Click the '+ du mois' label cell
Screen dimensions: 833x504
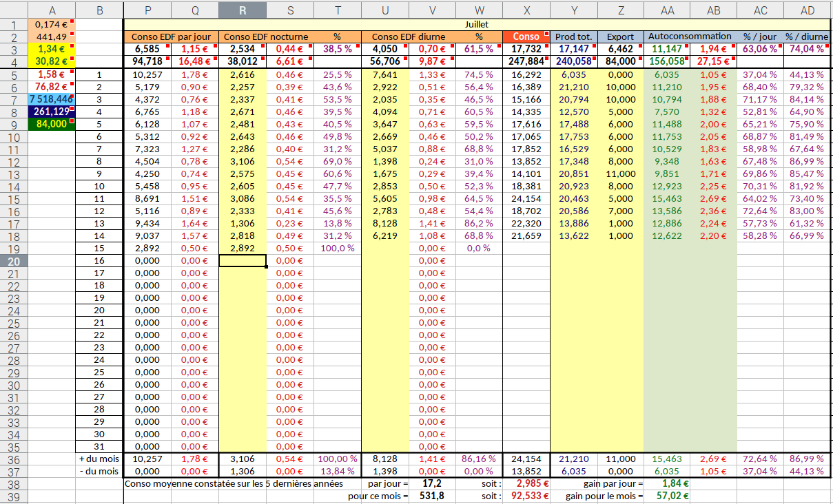(99, 459)
